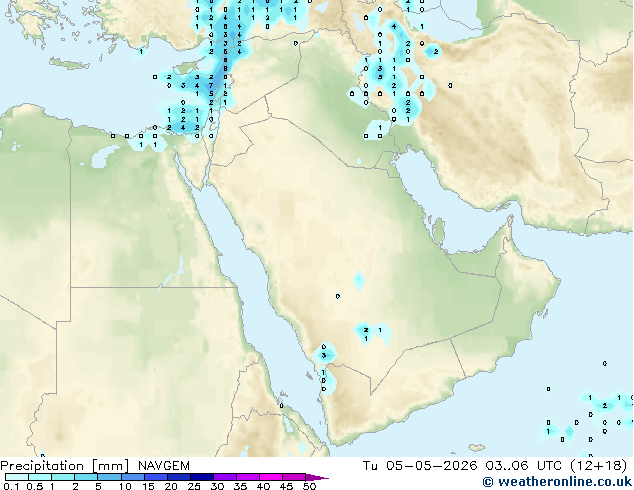The image size is (634, 490).
Task: Click the 30–35 mm purple swatch
Action: pyautogui.click(x=224, y=477)
